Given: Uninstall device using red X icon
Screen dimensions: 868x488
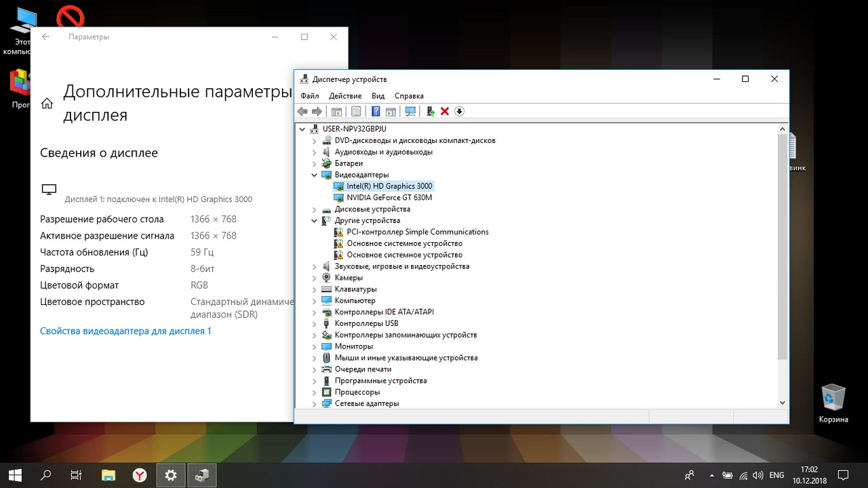Looking at the screenshot, I should pyautogui.click(x=445, y=111).
